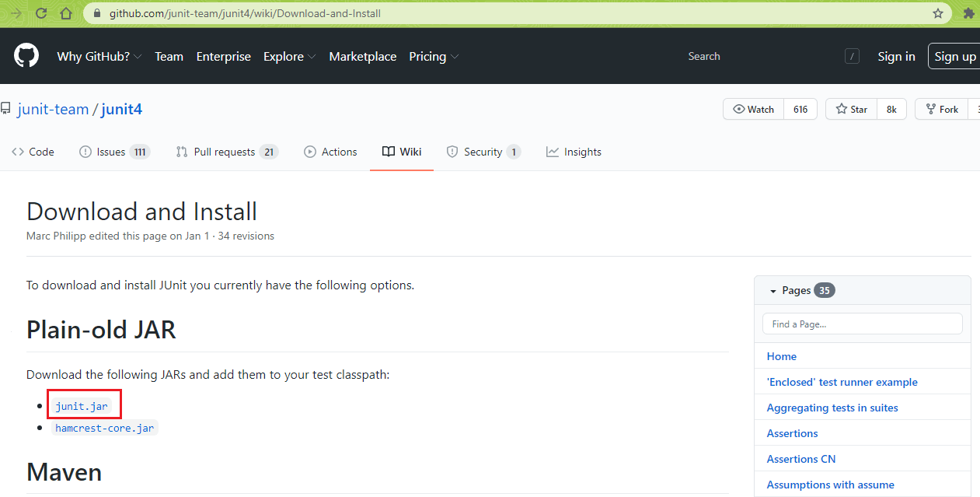Go forward with the browser arrow icon
This screenshot has height=497, width=980.
16,13
